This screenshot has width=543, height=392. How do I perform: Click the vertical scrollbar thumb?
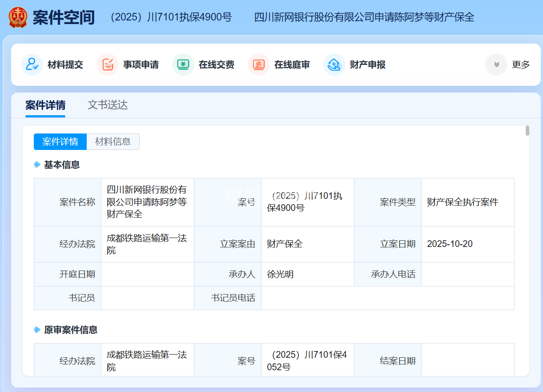tap(527, 130)
